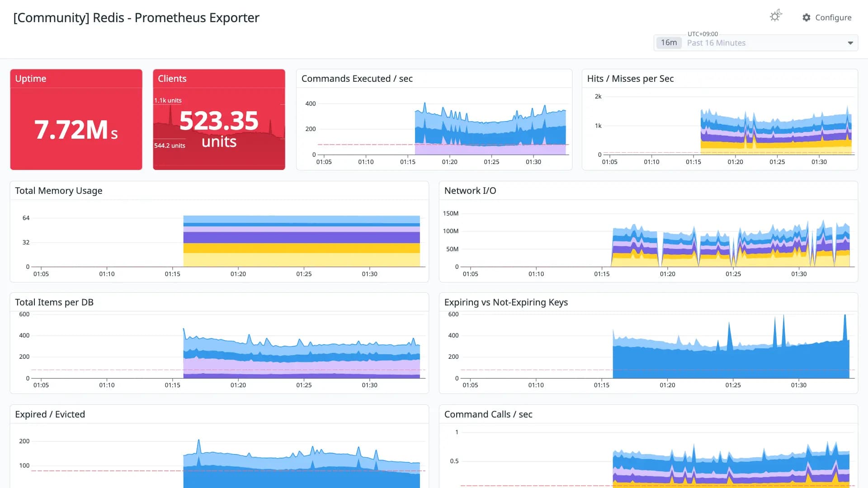The image size is (868, 488).
Task: Click the yellow band in Memory Usage chart
Action: tap(302, 248)
